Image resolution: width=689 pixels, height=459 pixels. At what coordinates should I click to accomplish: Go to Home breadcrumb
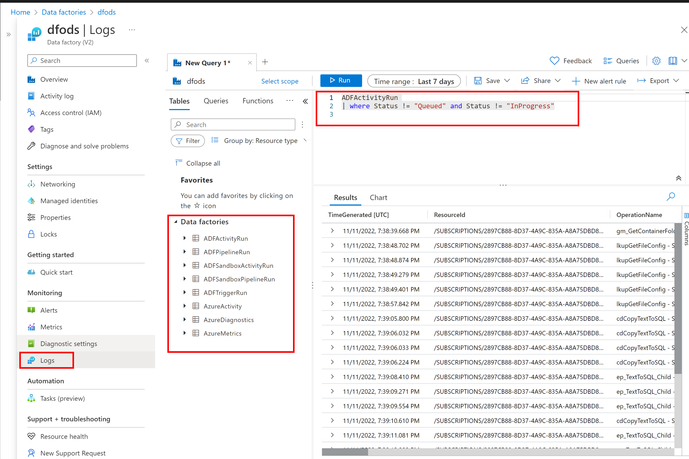click(x=20, y=12)
